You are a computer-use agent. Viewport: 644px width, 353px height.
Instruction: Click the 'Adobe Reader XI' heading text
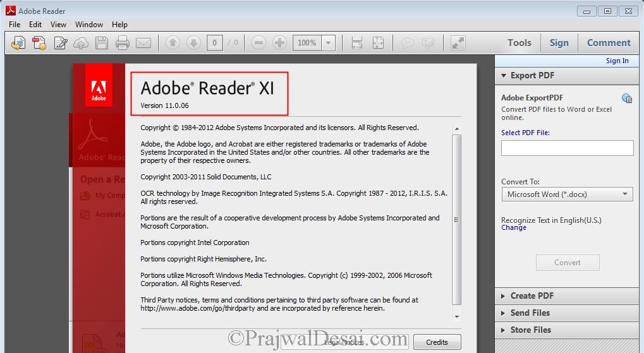tap(207, 88)
